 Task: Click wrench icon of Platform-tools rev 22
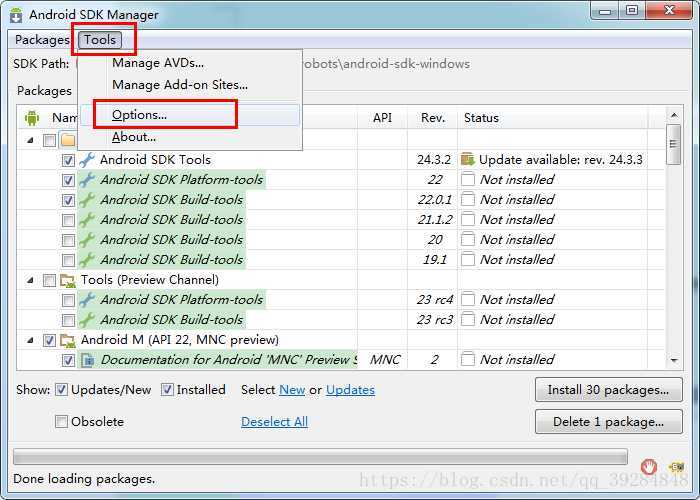coord(87,179)
